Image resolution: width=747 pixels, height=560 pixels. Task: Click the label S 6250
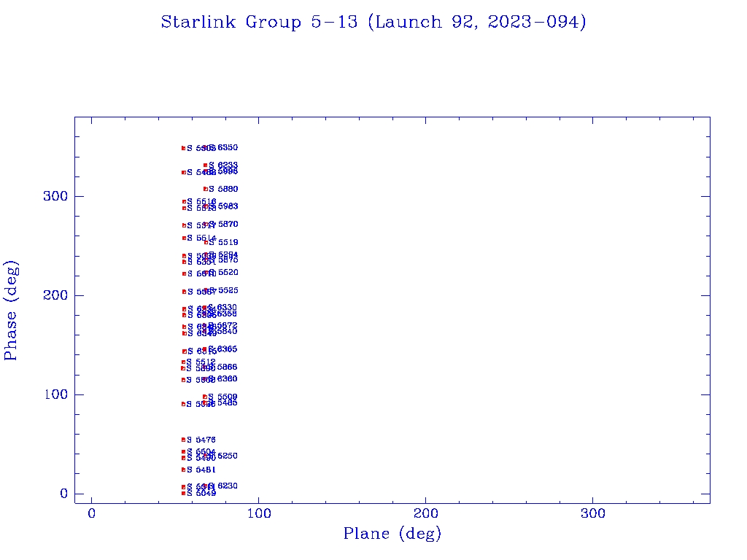[x=222, y=456]
